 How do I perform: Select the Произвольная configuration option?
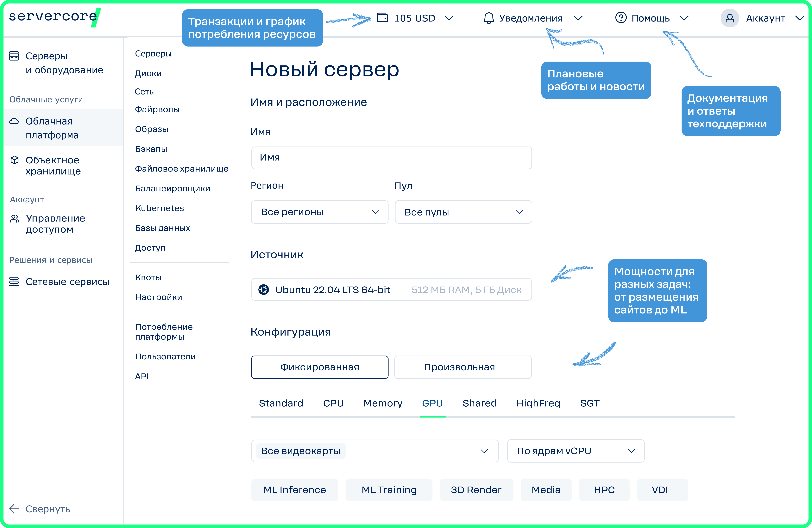coord(463,367)
